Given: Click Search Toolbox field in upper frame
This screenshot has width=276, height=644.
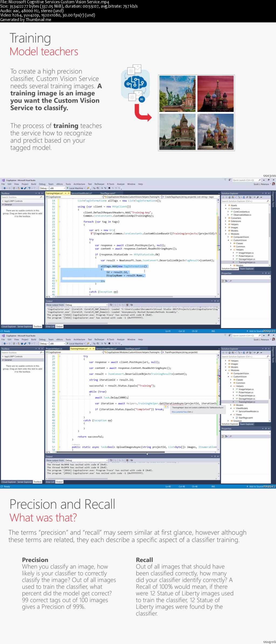Looking at the screenshot, I should 22,197.
